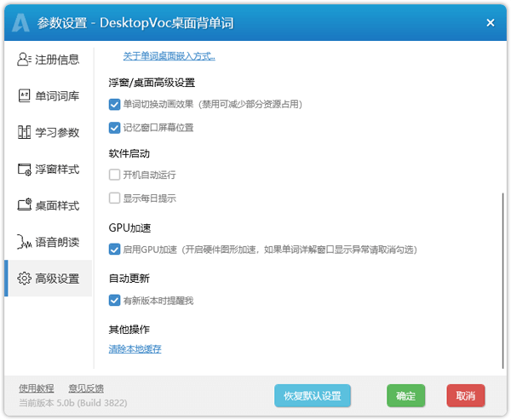Click the 软件启动 section heading
The image size is (511, 420).
point(129,153)
